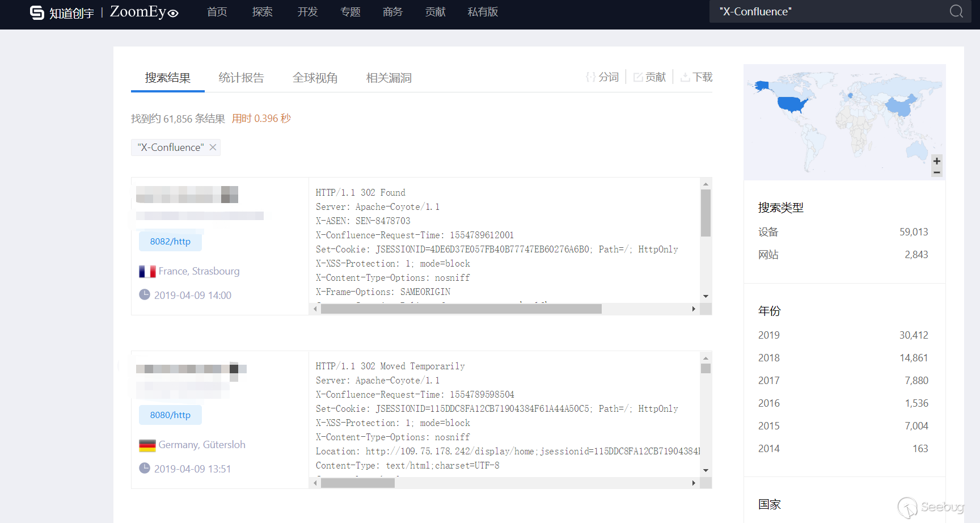
Task: Click the world map thumbnail
Action: (844, 122)
